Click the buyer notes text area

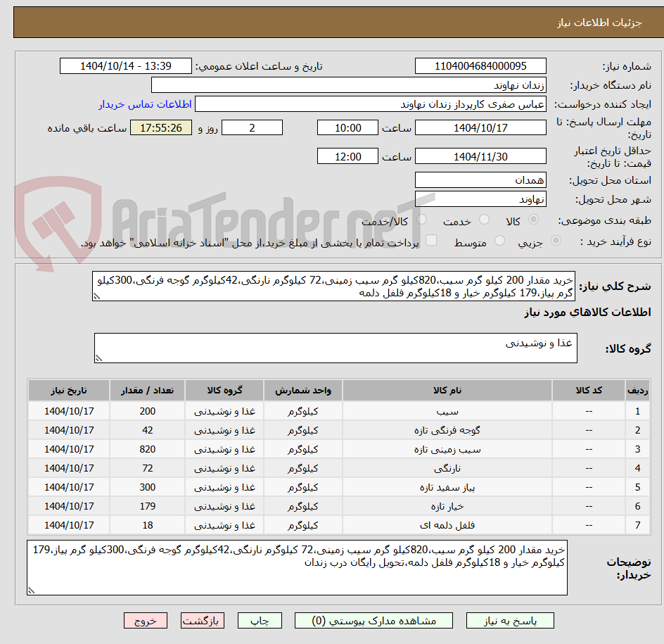pos(297,567)
